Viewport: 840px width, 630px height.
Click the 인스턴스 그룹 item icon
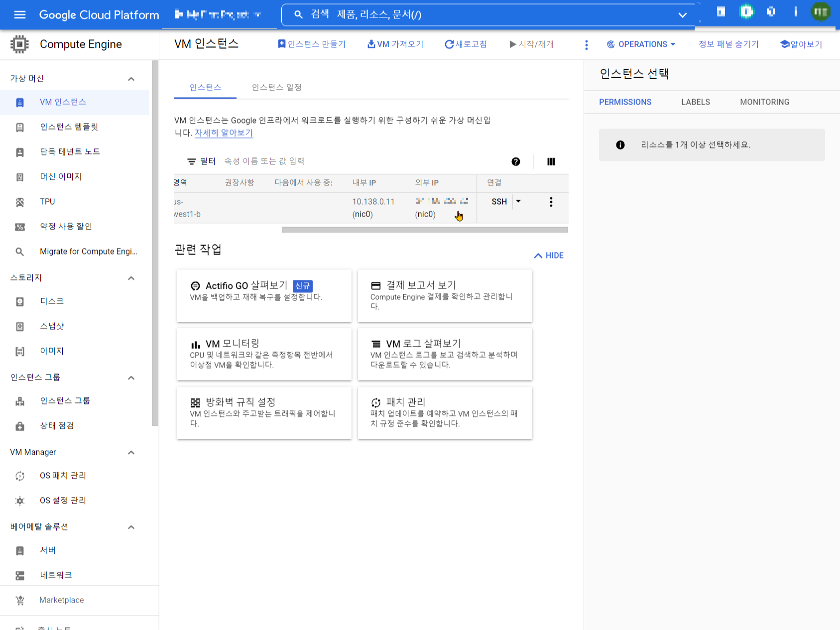pos(20,401)
